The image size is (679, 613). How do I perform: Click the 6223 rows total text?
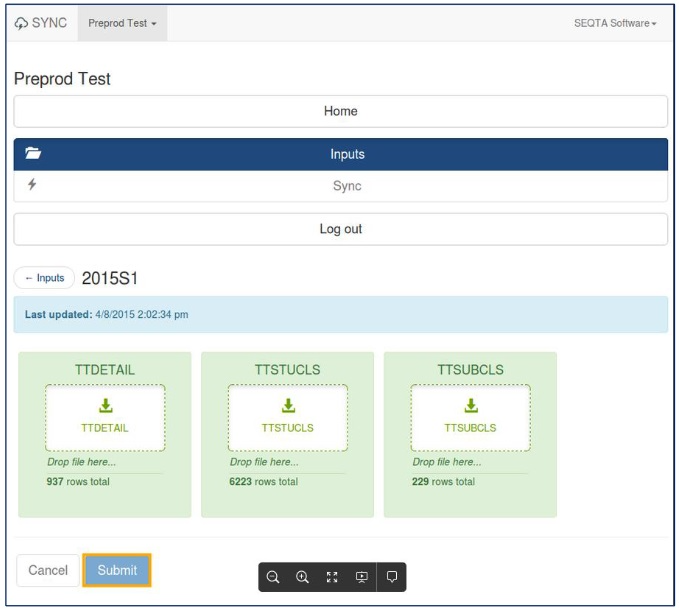tap(264, 482)
